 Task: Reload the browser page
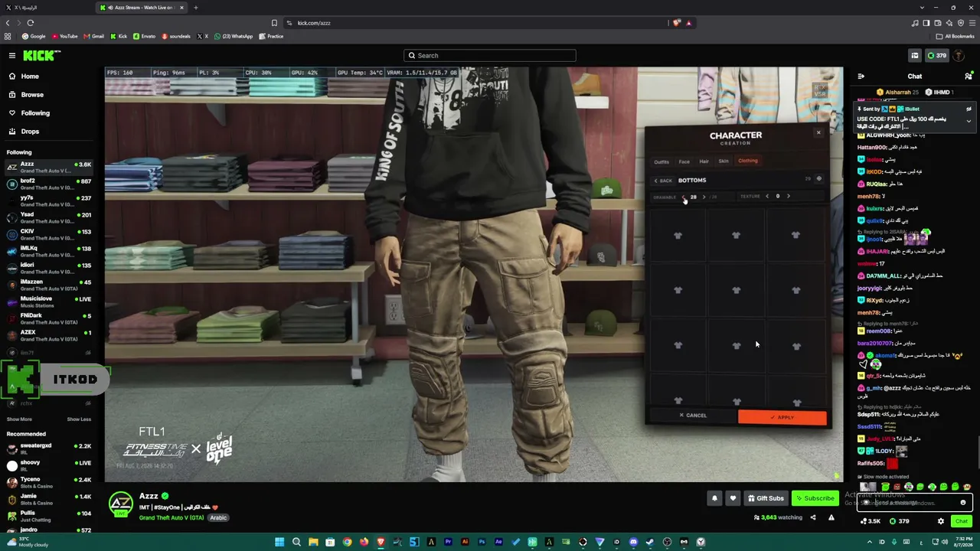click(x=31, y=23)
